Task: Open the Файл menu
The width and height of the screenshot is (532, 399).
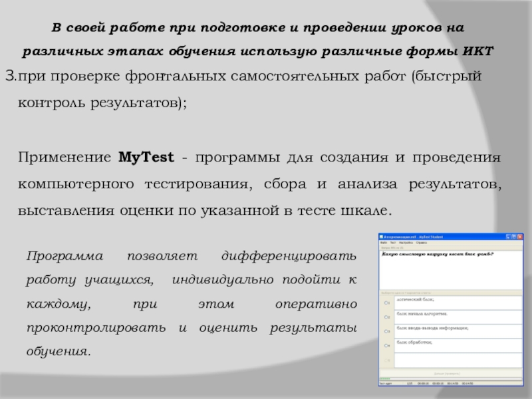Action: click(384, 243)
